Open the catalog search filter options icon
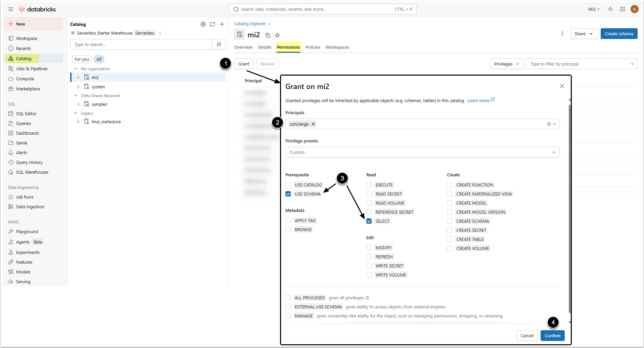This screenshot has height=348, width=644. 219,44
